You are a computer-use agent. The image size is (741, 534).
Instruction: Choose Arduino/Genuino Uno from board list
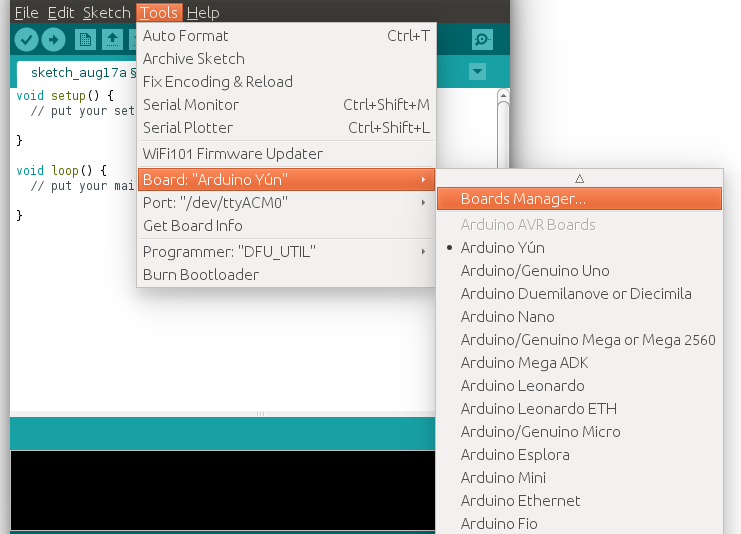tap(534, 271)
